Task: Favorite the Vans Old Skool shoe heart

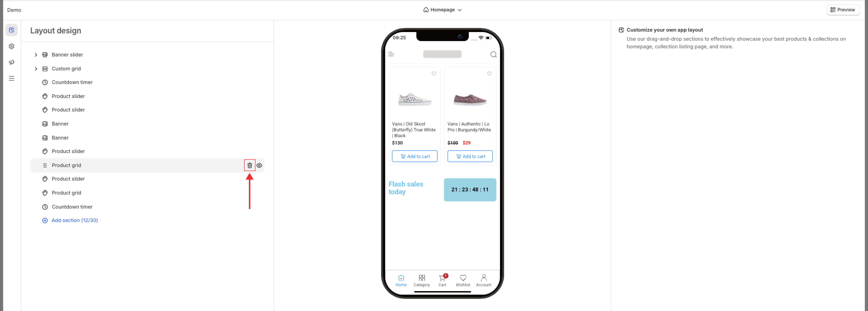Action: coord(434,73)
